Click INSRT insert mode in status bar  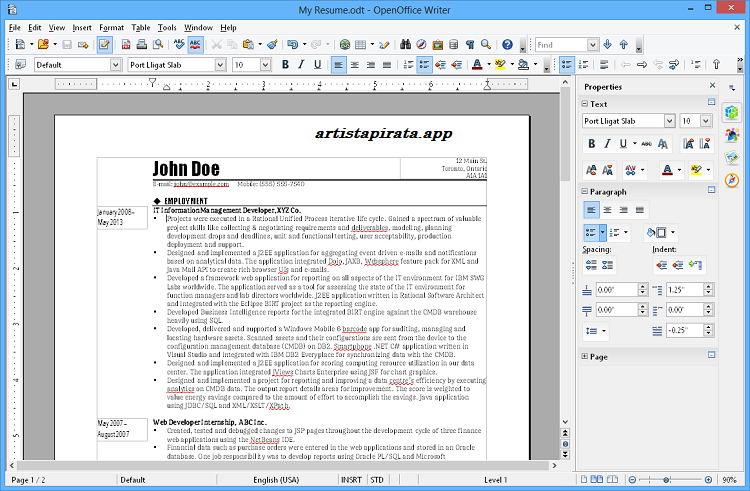[351, 480]
